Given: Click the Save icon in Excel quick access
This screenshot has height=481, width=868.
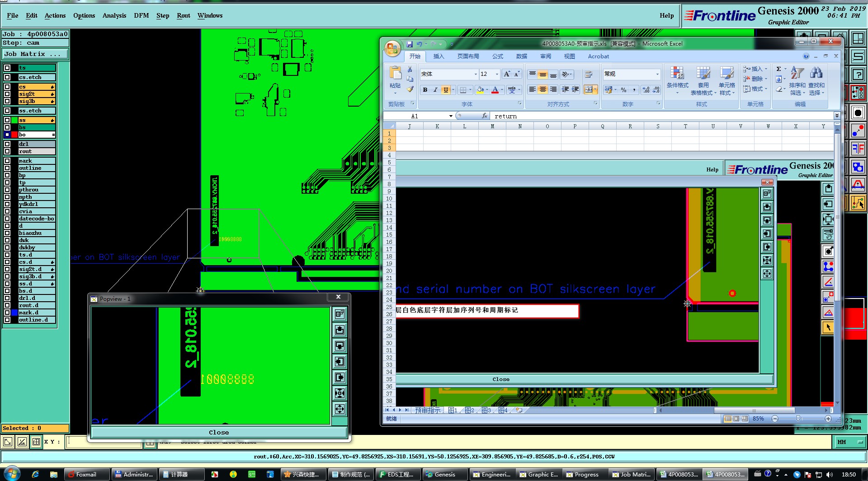Looking at the screenshot, I should click(410, 44).
